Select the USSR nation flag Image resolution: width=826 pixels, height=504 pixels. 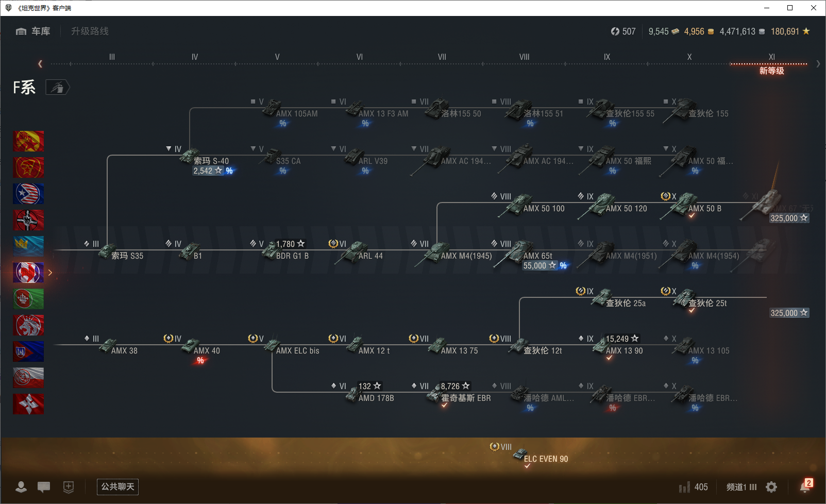coord(28,167)
